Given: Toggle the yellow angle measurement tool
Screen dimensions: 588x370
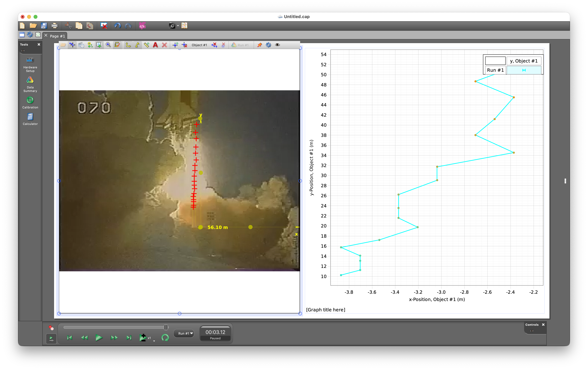Looking at the screenshot, I should [137, 45].
